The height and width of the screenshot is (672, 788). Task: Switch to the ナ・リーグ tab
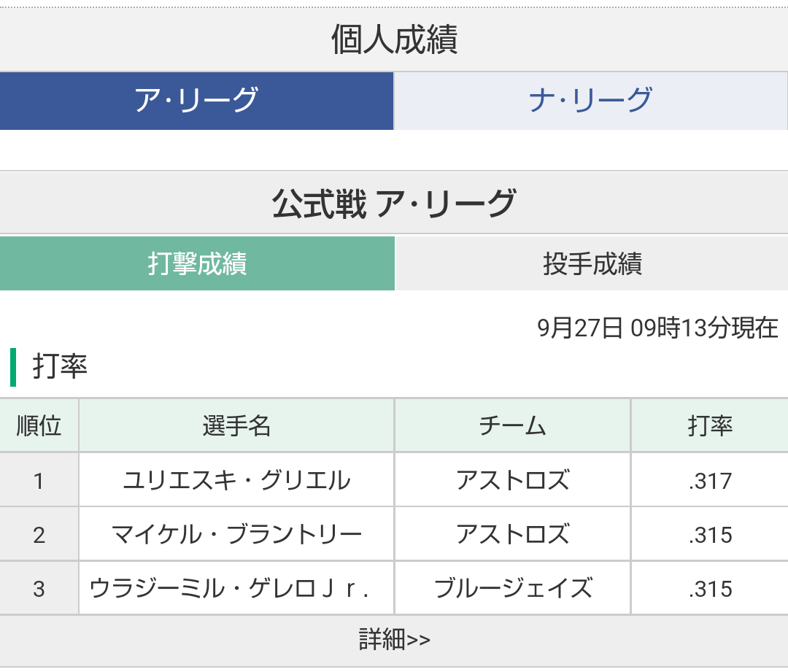pos(590,101)
